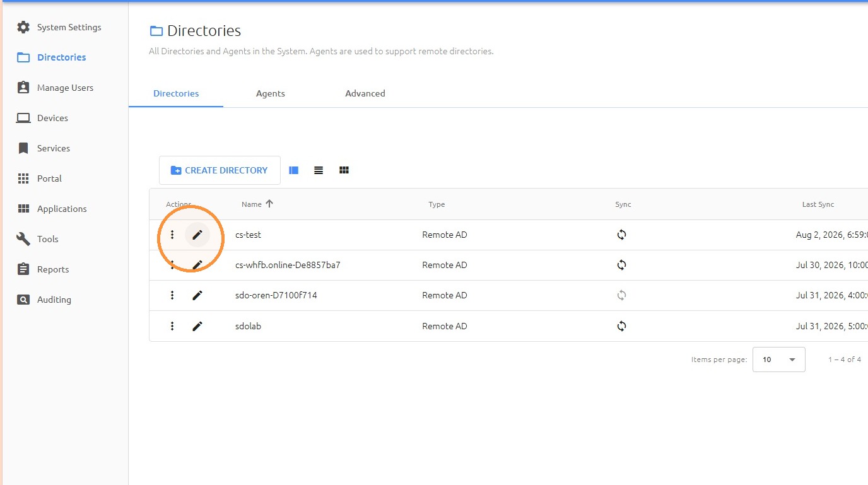Open the three-dot menu for cs-test
This screenshot has width=868, height=485.
[x=172, y=235]
